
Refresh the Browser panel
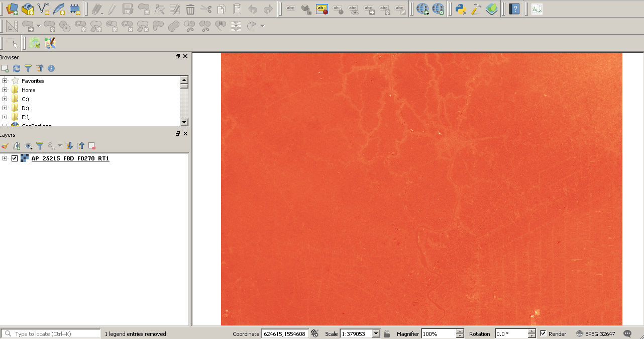17,68
